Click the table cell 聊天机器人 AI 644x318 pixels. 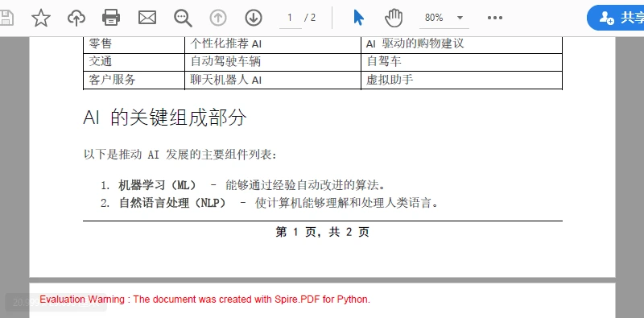273,80
